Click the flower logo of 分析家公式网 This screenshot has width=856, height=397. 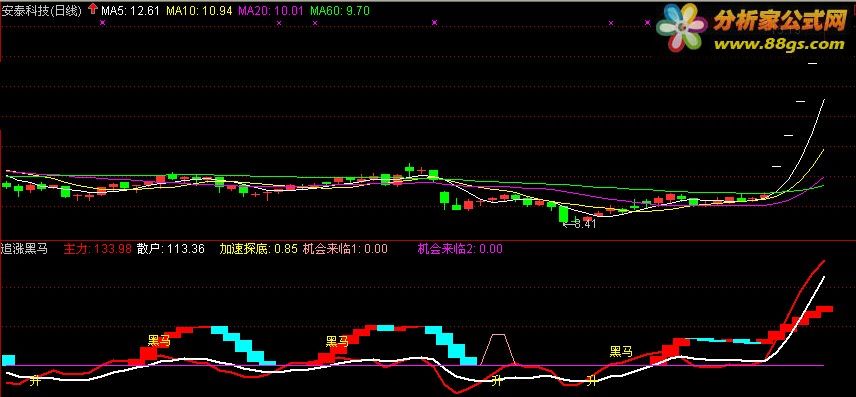pyautogui.click(x=681, y=27)
